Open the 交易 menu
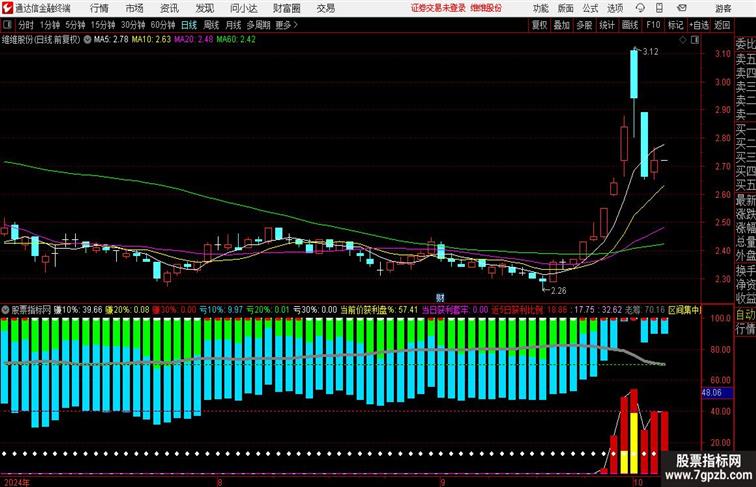This screenshot has width=756, height=487. [x=325, y=8]
